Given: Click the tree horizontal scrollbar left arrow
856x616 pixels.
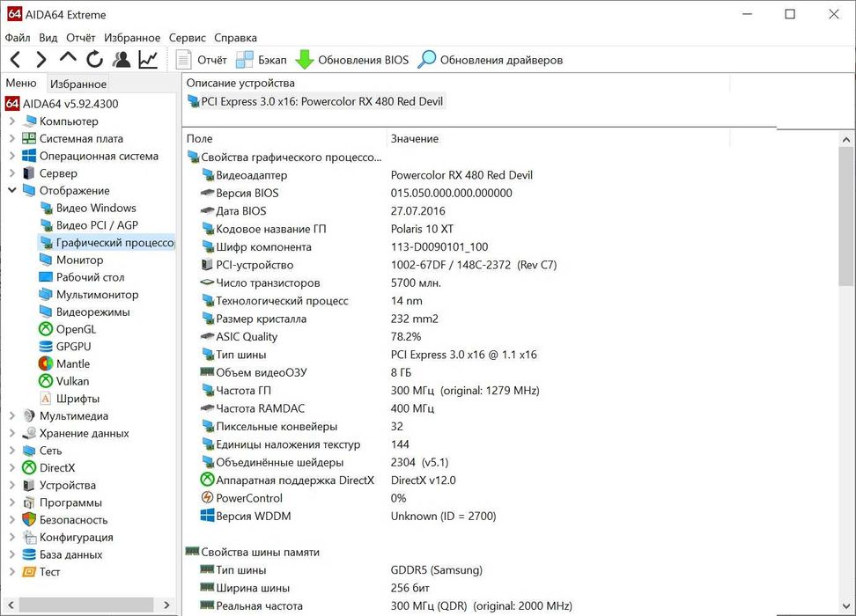Looking at the screenshot, I should click(11, 605).
